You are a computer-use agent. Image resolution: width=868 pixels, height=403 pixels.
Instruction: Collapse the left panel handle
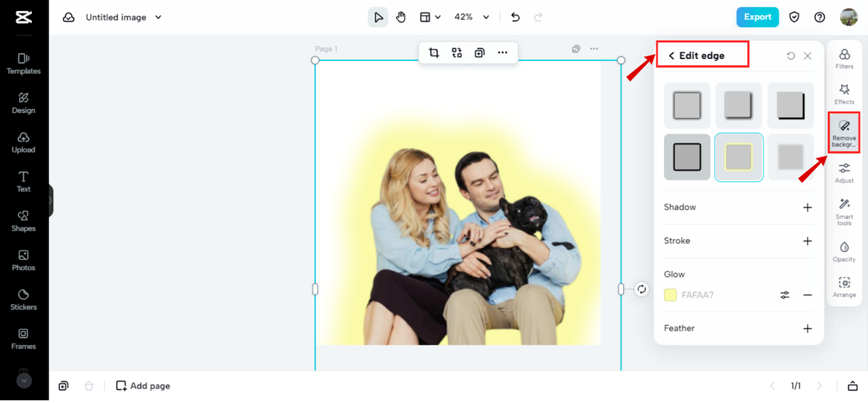click(x=51, y=201)
